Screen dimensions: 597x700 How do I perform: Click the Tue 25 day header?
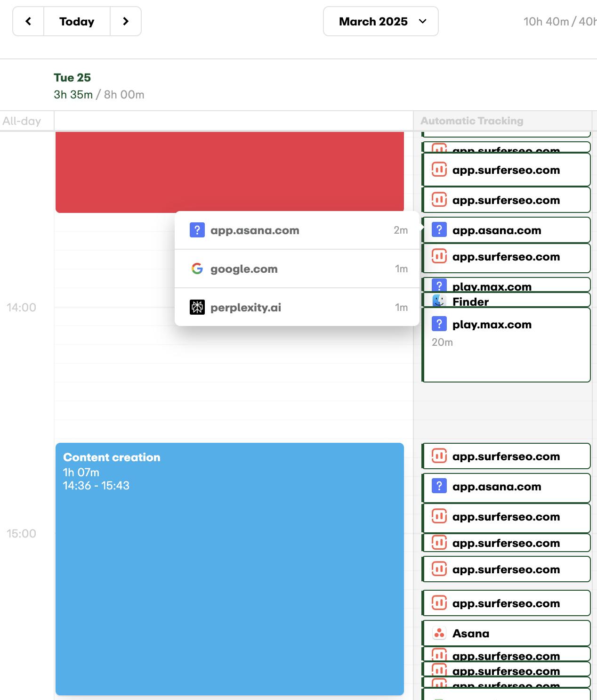click(x=72, y=78)
